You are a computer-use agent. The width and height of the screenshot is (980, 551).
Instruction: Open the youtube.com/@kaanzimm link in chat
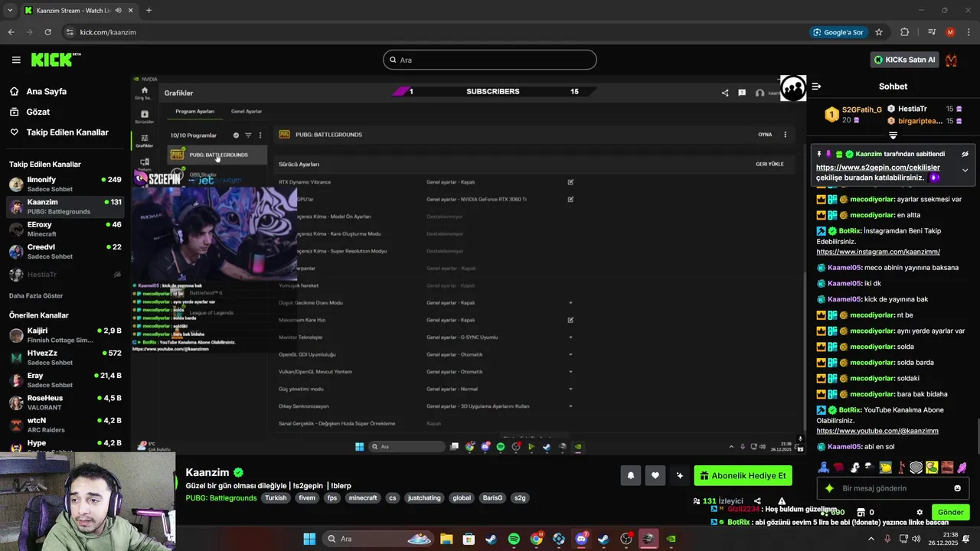[x=877, y=431]
